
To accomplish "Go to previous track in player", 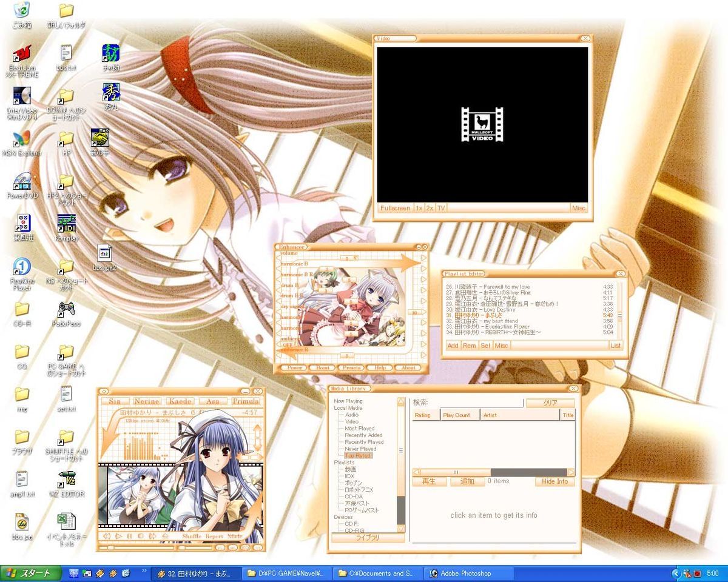I will [x=107, y=536].
